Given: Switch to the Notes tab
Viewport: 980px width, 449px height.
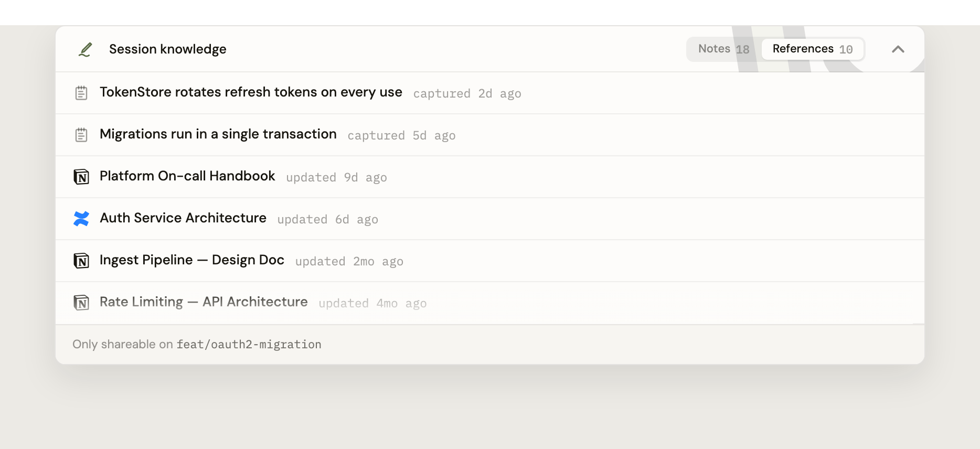Looking at the screenshot, I should (723, 49).
